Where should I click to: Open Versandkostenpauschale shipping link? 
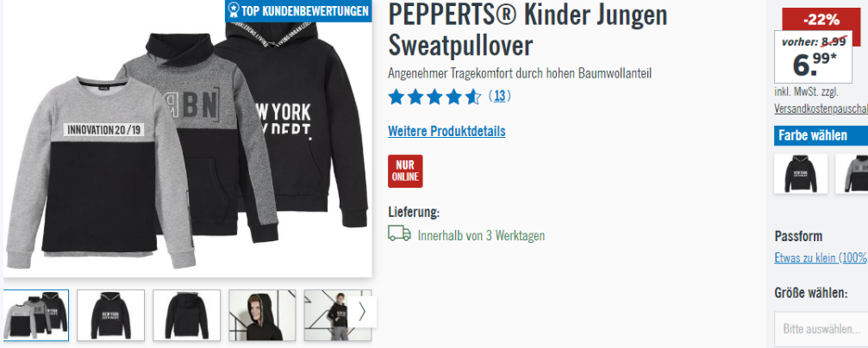click(821, 109)
